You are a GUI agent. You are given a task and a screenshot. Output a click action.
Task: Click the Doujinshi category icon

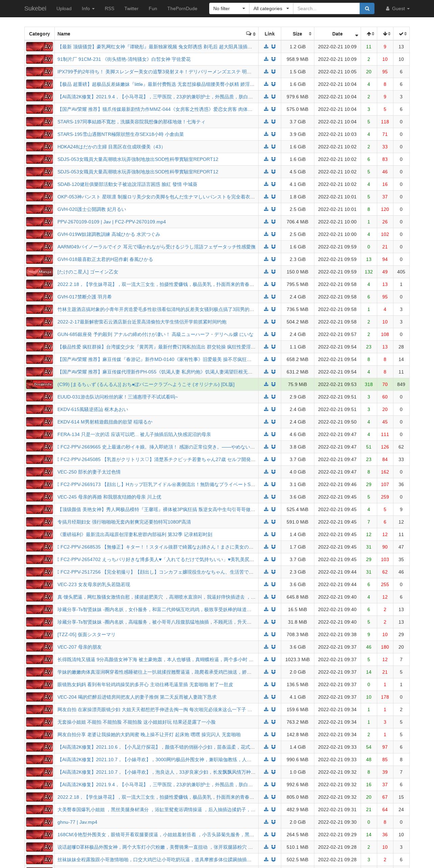[x=40, y=384]
